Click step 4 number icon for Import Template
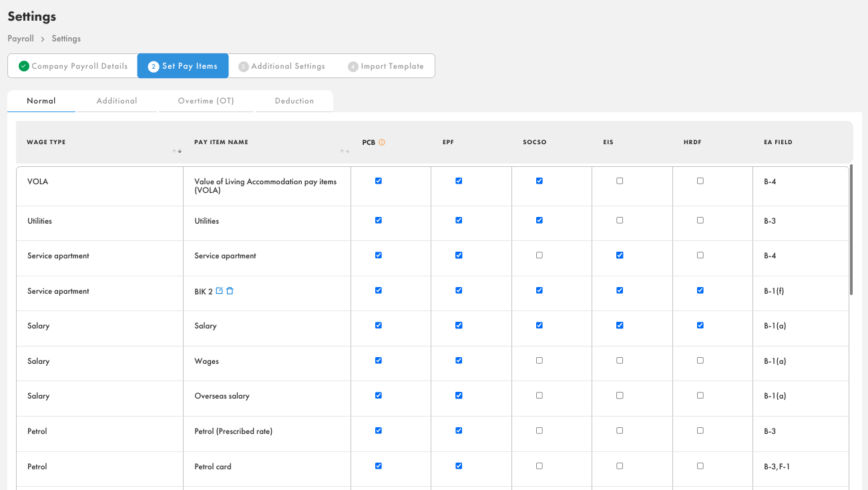Viewport: 868px width, 490px height. pyautogui.click(x=353, y=67)
